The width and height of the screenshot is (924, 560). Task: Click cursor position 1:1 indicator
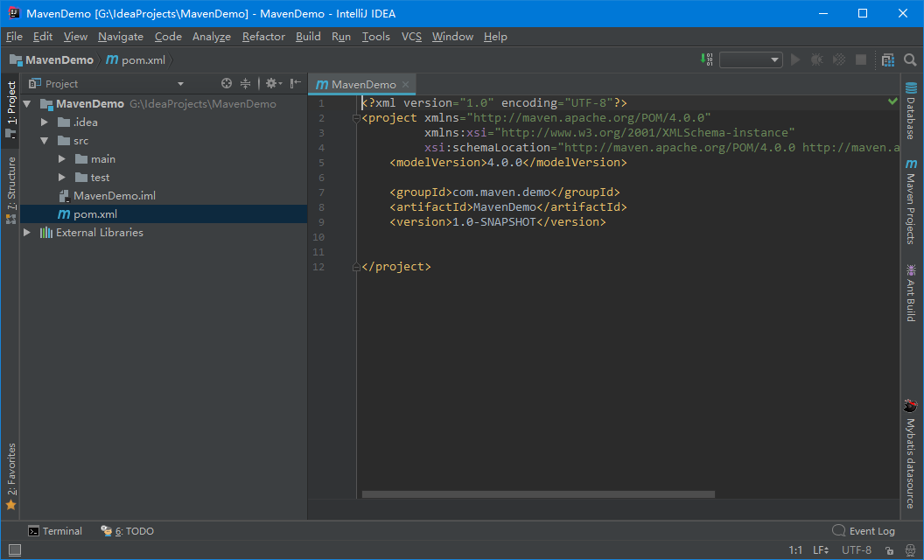(x=795, y=550)
